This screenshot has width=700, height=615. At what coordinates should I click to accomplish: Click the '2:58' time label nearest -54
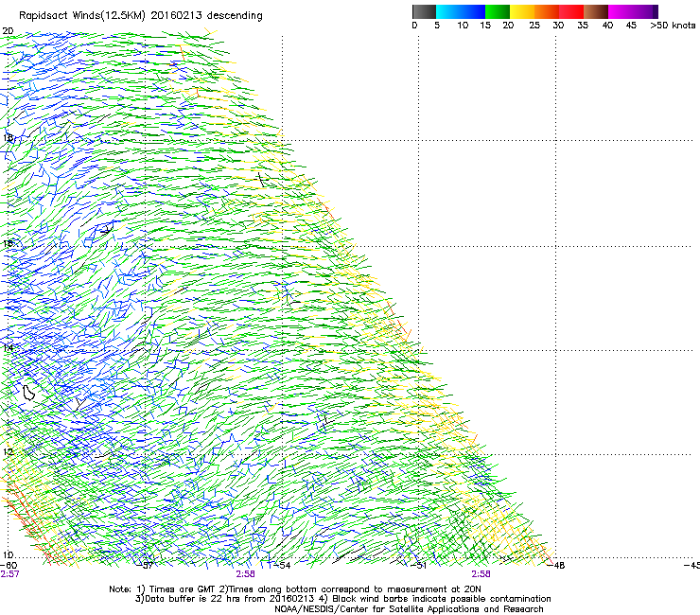pos(246,574)
